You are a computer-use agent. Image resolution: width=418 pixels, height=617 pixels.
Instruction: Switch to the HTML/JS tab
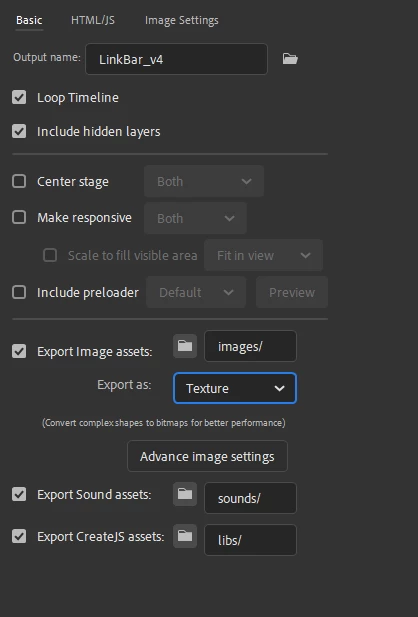[93, 20]
